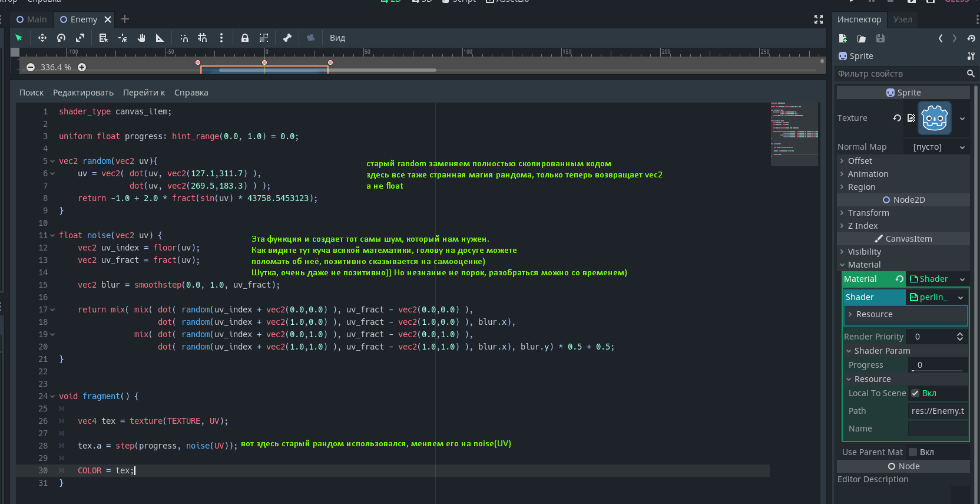
Task: Switch to the Main scene tab
Action: (32, 19)
